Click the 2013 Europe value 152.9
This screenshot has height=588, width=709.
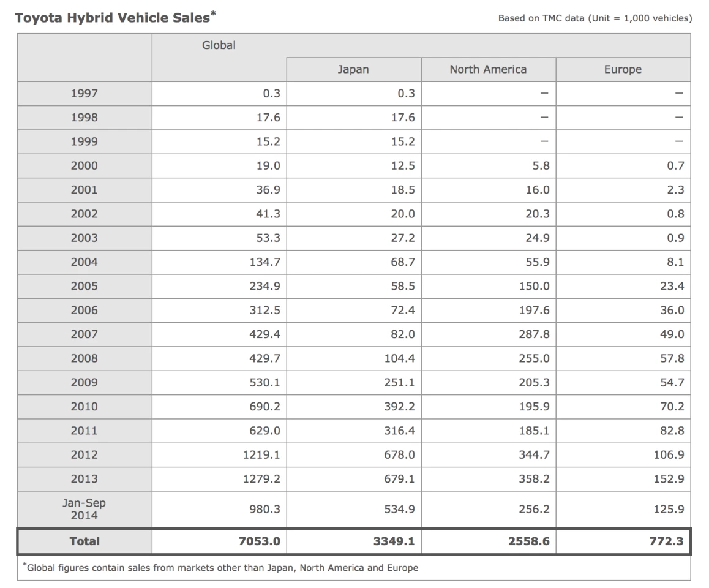coord(669,479)
